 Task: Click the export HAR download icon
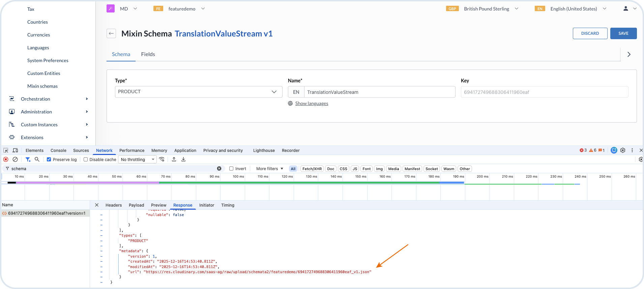(x=183, y=159)
